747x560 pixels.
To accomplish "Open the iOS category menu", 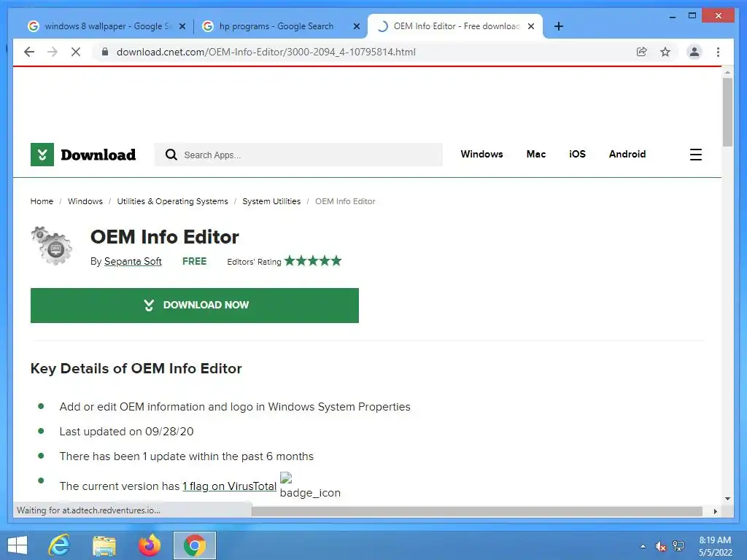I will [x=577, y=155].
